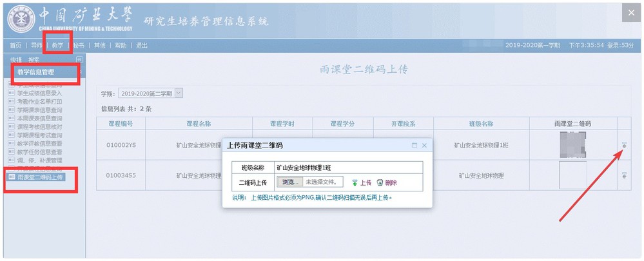This screenshot has height=261, width=644.
Task: Close the page with top-right X button
Action: coord(630,14)
